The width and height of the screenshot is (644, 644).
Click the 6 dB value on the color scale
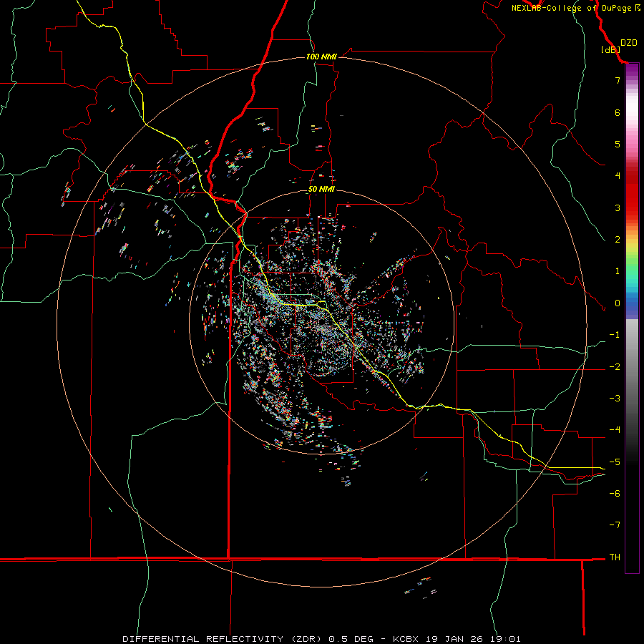coord(618,112)
